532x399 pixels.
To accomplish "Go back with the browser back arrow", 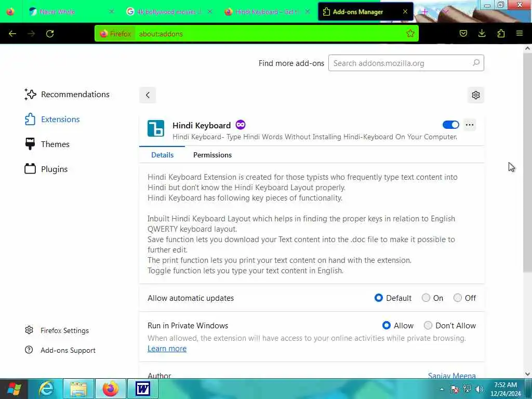I will point(12,34).
